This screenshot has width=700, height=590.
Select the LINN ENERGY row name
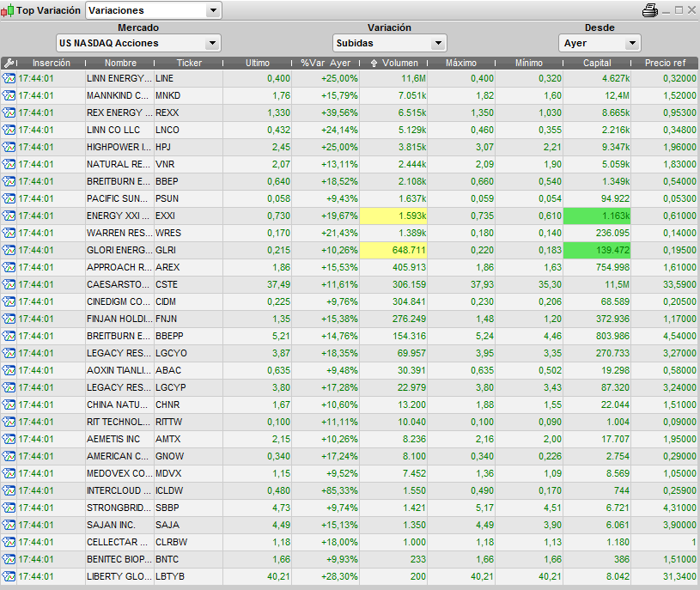click(119, 78)
